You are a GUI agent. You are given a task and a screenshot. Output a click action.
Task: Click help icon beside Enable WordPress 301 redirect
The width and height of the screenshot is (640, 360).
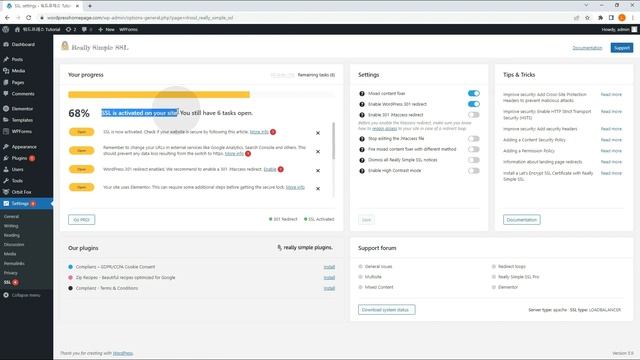point(362,104)
